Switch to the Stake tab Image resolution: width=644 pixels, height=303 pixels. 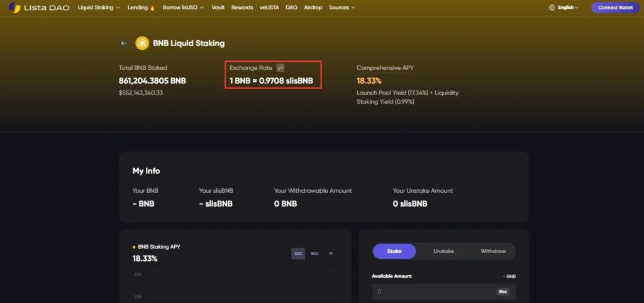click(x=394, y=251)
